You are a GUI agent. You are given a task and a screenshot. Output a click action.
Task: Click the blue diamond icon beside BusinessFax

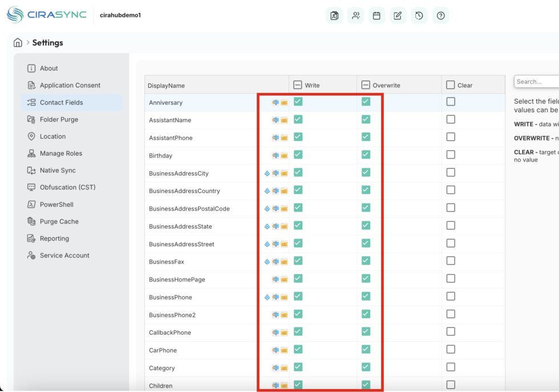click(267, 262)
